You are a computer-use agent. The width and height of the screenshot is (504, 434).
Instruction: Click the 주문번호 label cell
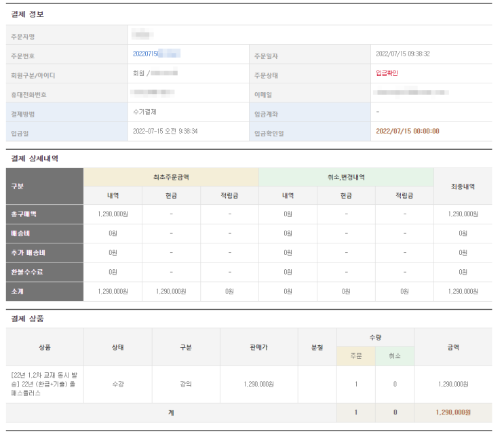(67, 54)
